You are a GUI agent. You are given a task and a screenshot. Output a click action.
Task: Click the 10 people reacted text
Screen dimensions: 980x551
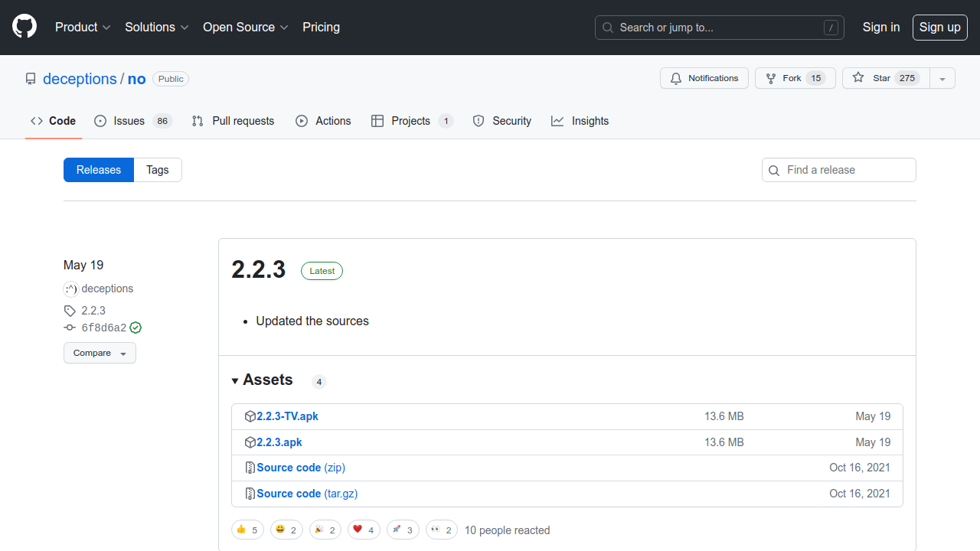tap(507, 530)
